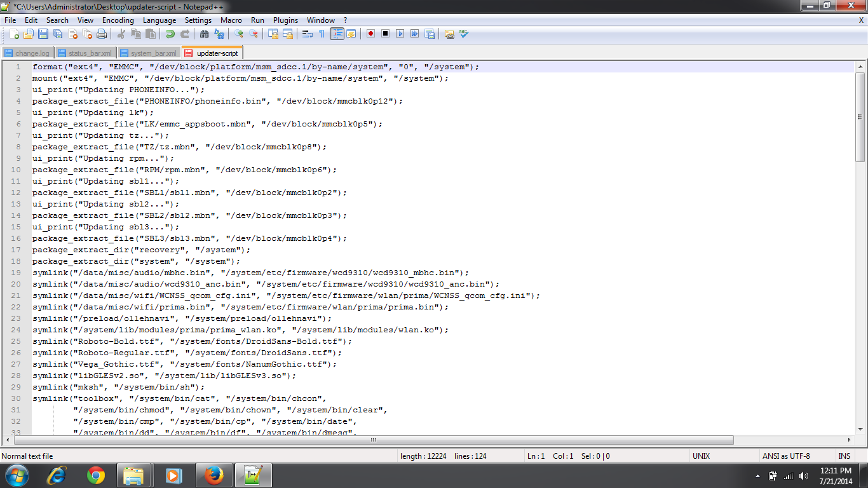Click the Paste toolbar icon
Screen dimensions: 868x488
click(150, 34)
